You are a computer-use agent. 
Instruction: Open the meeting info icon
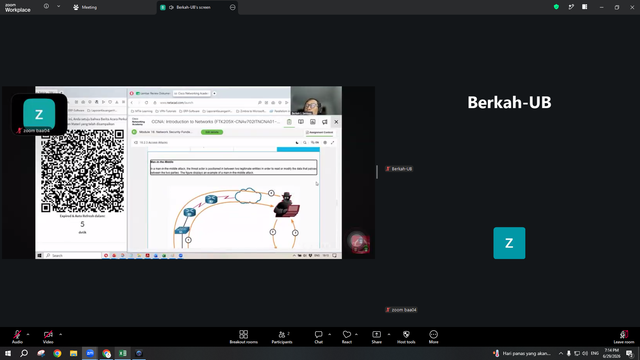click(x=47, y=7)
